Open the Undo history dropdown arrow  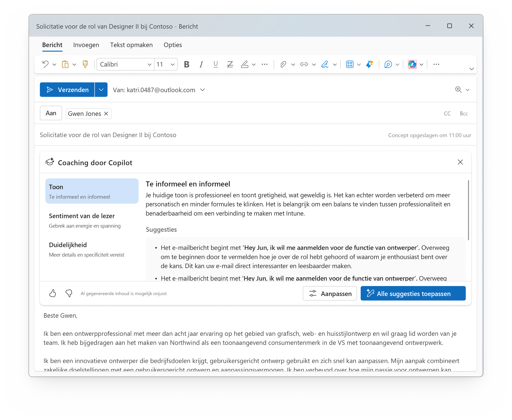point(55,65)
